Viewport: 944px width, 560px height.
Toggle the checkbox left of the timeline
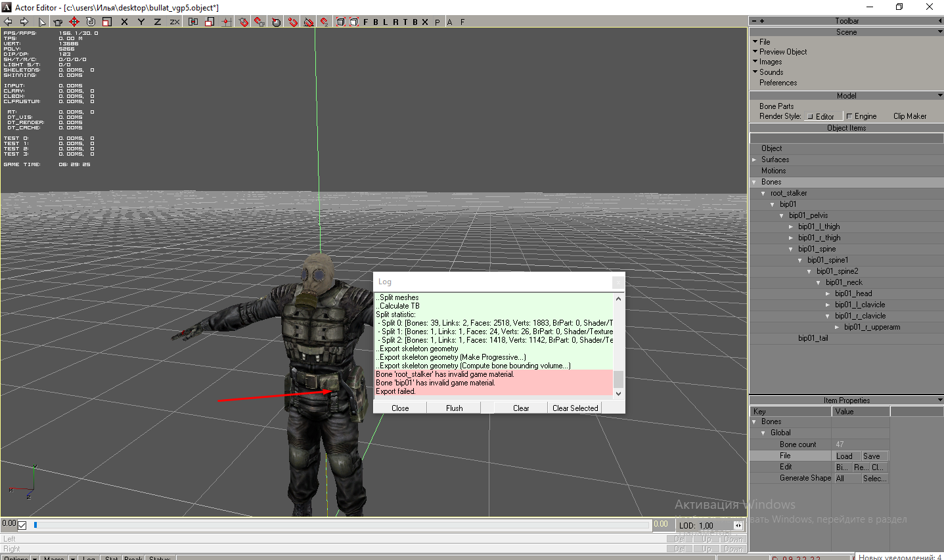[22, 525]
